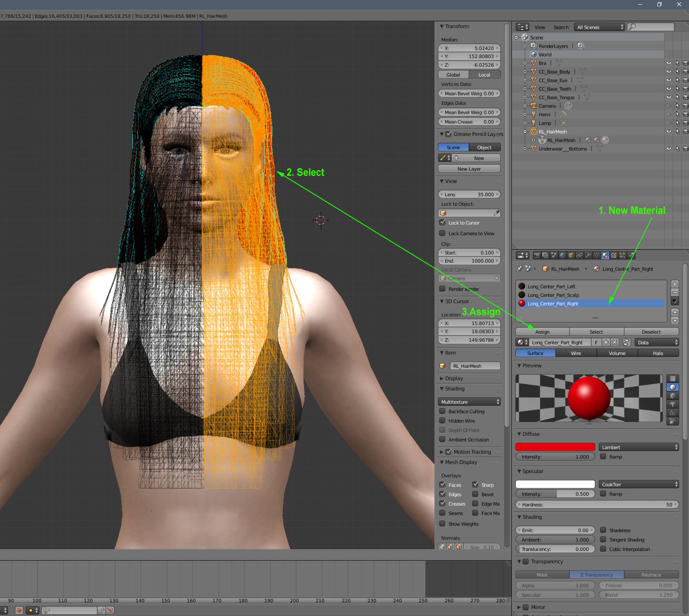Switch to the Halo material type tab
The width and height of the screenshot is (689, 616).
point(658,353)
